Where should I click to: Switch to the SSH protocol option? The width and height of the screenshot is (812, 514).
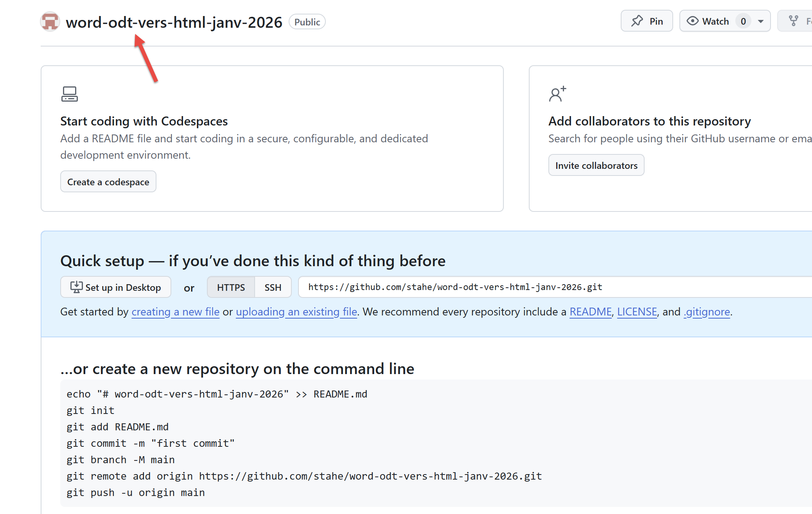point(273,287)
